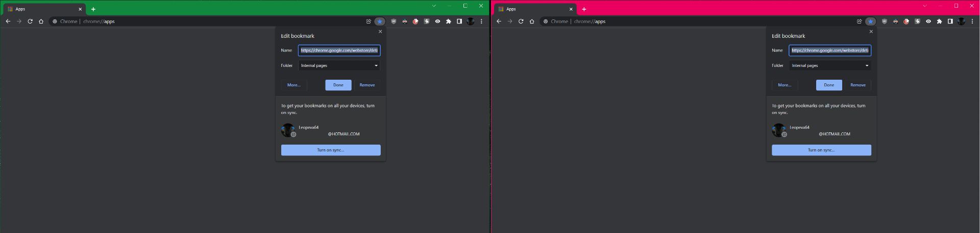
Task: Open three-dot Chrome menu in green window
Action: click(x=481, y=21)
